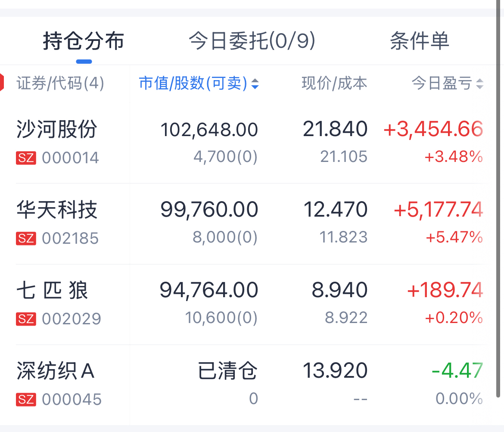Open 条件单 tab
This screenshot has width=504, height=432.
pyautogui.click(x=419, y=41)
